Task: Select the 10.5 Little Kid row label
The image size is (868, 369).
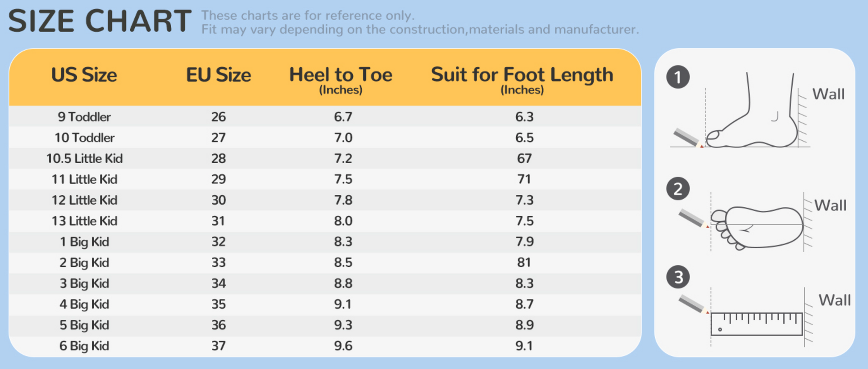Action: coord(84,159)
